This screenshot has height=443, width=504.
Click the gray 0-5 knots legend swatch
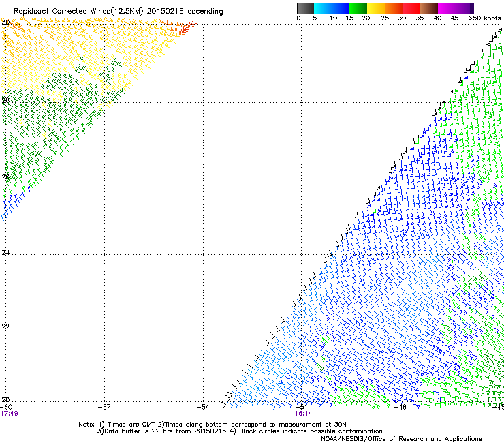coord(306,8)
